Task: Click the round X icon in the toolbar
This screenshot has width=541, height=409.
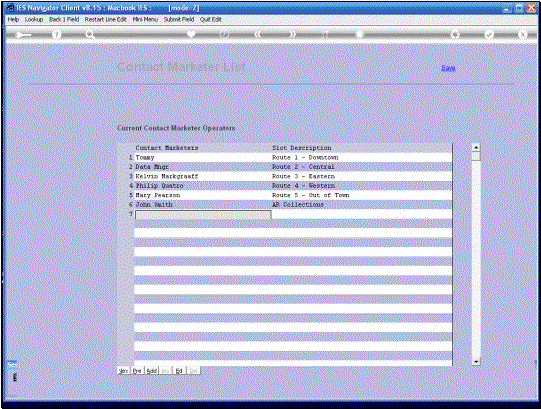Action: click(522, 35)
